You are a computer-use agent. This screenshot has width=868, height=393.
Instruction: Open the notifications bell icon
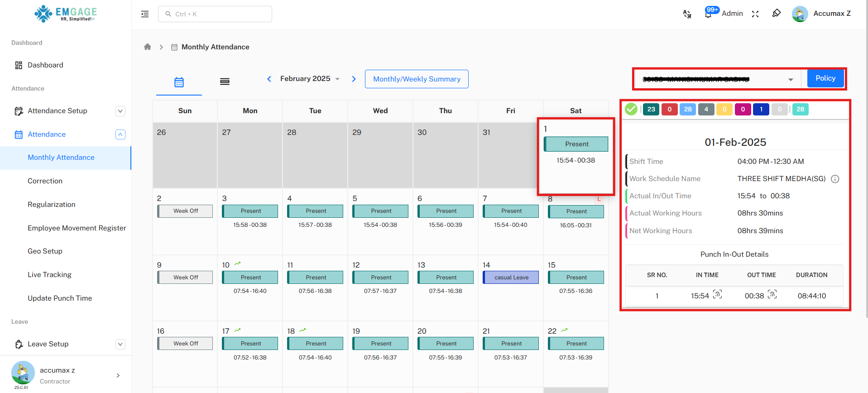pos(708,14)
